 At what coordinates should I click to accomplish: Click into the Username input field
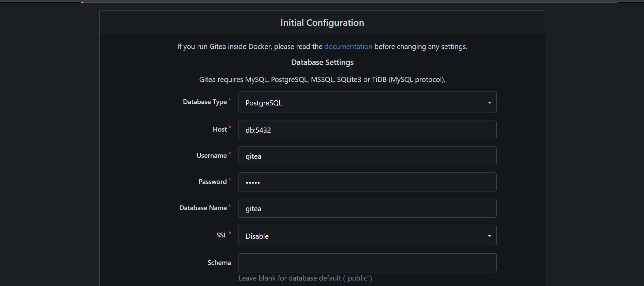367,156
